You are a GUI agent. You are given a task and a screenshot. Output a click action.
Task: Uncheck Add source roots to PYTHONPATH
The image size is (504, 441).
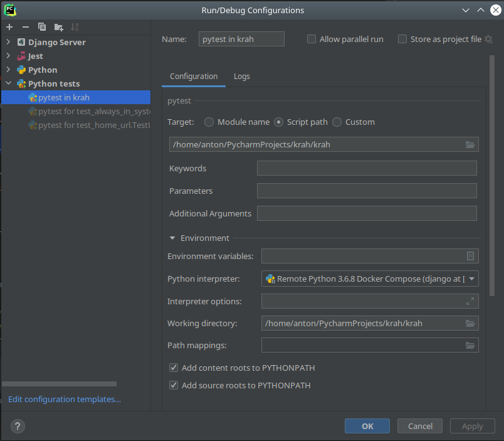(174, 385)
